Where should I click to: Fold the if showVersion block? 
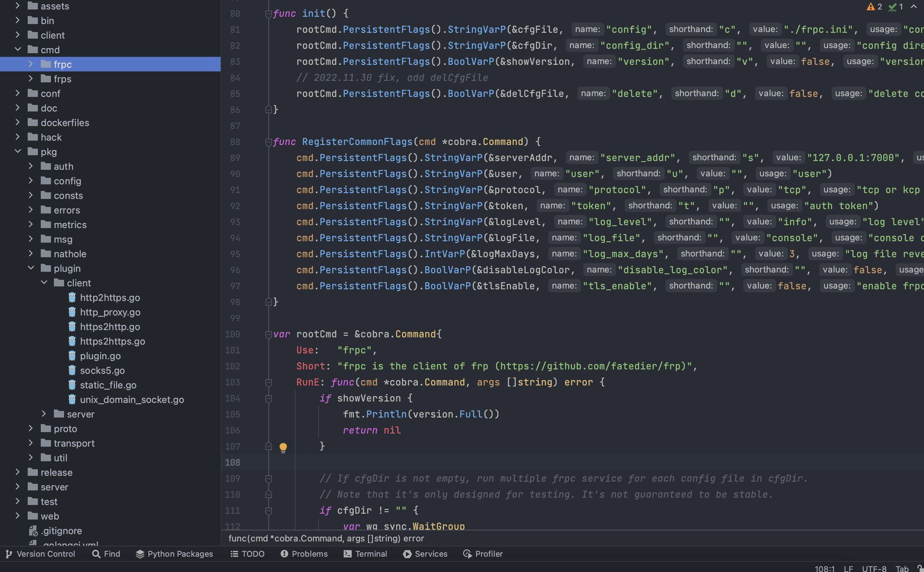[x=268, y=399]
